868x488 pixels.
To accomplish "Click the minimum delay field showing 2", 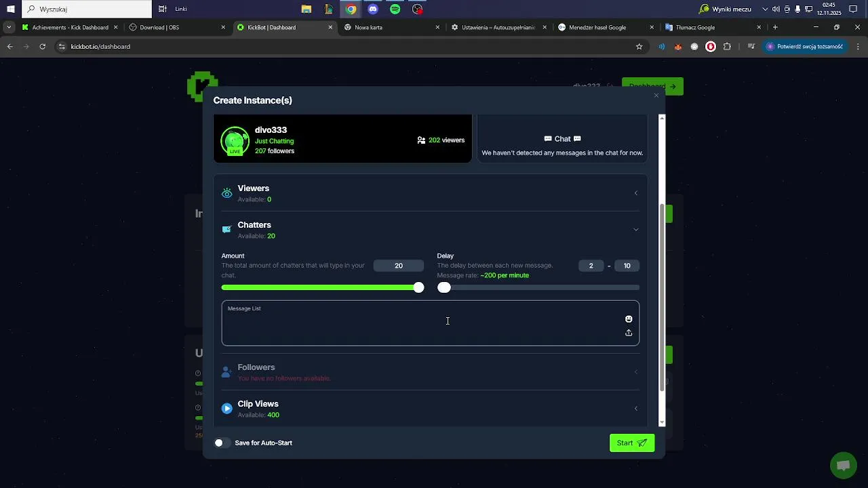I will click(591, 266).
